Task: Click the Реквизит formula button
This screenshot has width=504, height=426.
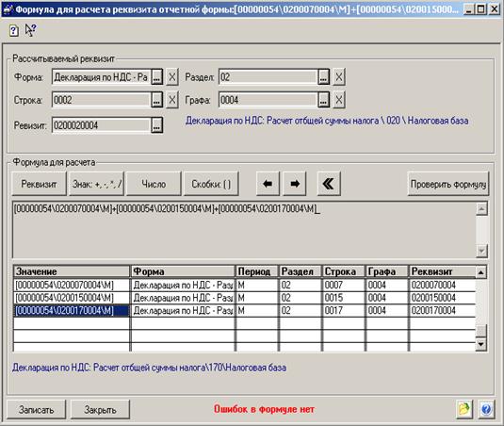Action: point(39,184)
